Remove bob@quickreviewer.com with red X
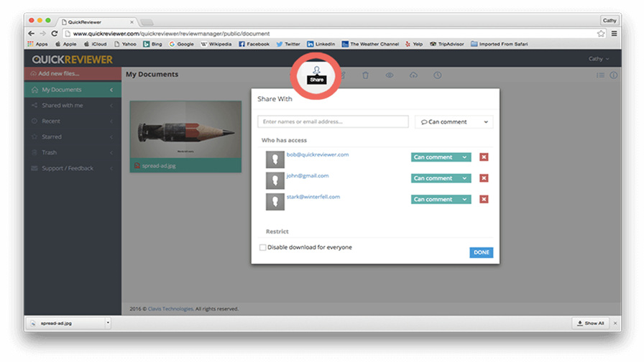This screenshot has width=644, height=362. 484,157
